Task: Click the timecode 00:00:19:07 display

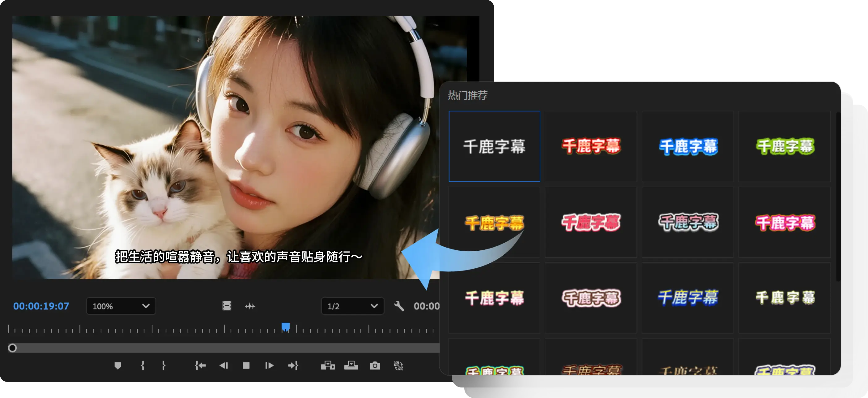Action: pyautogui.click(x=41, y=306)
